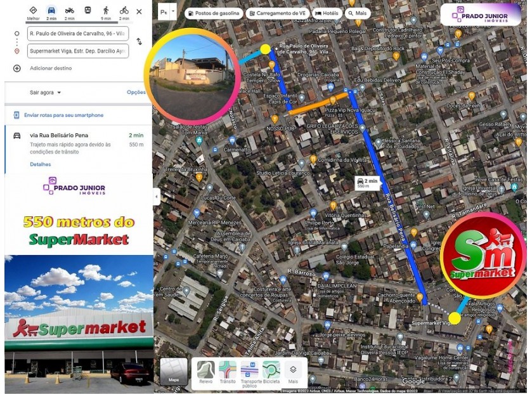The image size is (532, 394).
Task: Click Supermarket Viga destination label
Action: click(x=431, y=323)
